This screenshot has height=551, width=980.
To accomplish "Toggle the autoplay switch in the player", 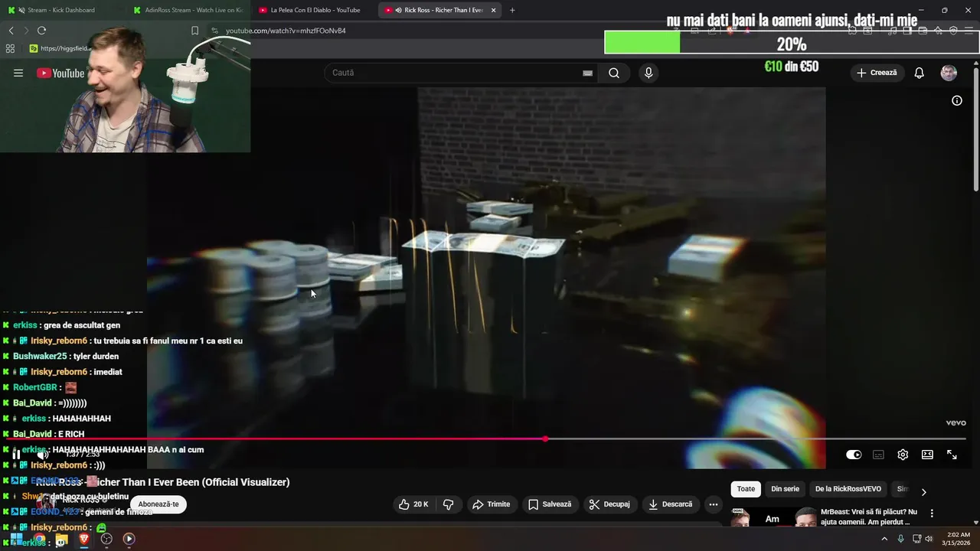I will [x=854, y=455].
